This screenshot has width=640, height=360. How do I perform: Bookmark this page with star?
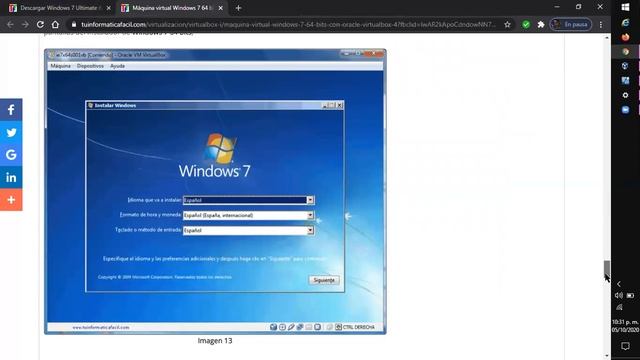(x=507, y=24)
